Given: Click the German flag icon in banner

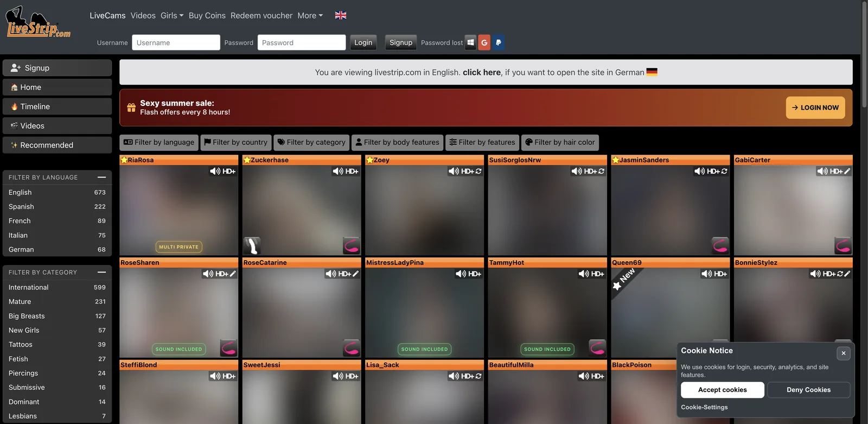Looking at the screenshot, I should coord(652,72).
